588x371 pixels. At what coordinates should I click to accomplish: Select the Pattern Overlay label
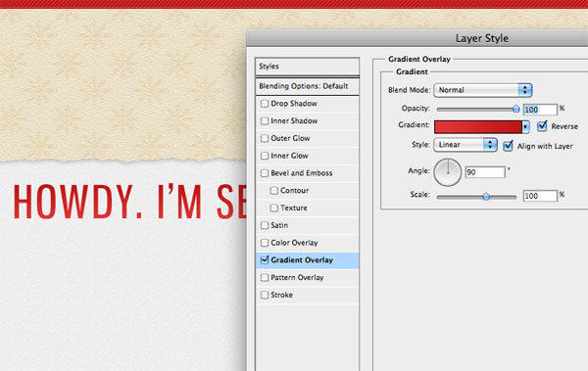(x=297, y=278)
